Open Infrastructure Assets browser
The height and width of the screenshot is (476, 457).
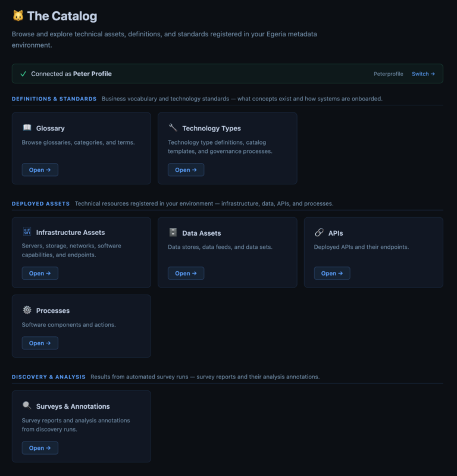pyautogui.click(x=40, y=273)
